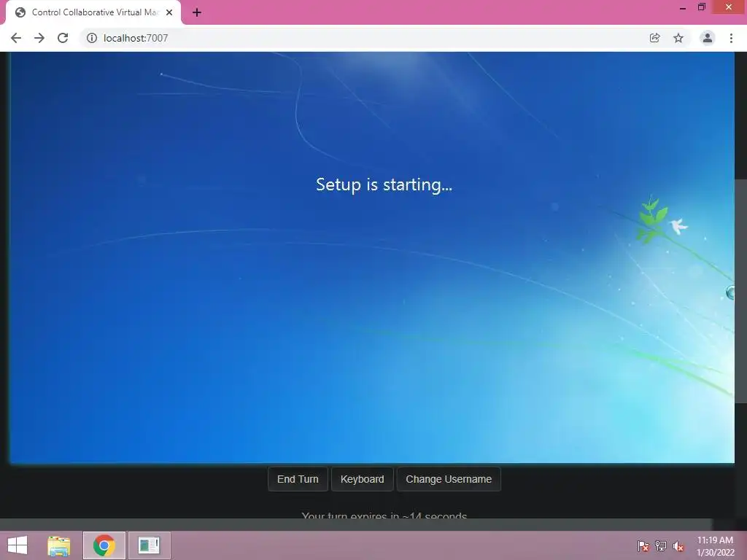This screenshot has width=747, height=560.
Task: Click inside the VM display showing Setup is starting
Action: pyautogui.click(x=372, y=257)
